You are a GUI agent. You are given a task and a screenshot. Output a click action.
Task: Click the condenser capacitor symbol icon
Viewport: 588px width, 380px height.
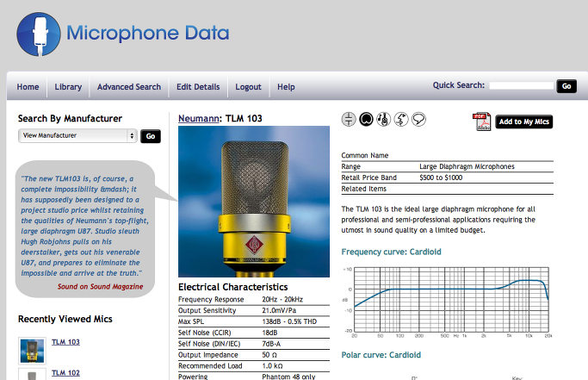pyautogui.click(x=349, y=120)
